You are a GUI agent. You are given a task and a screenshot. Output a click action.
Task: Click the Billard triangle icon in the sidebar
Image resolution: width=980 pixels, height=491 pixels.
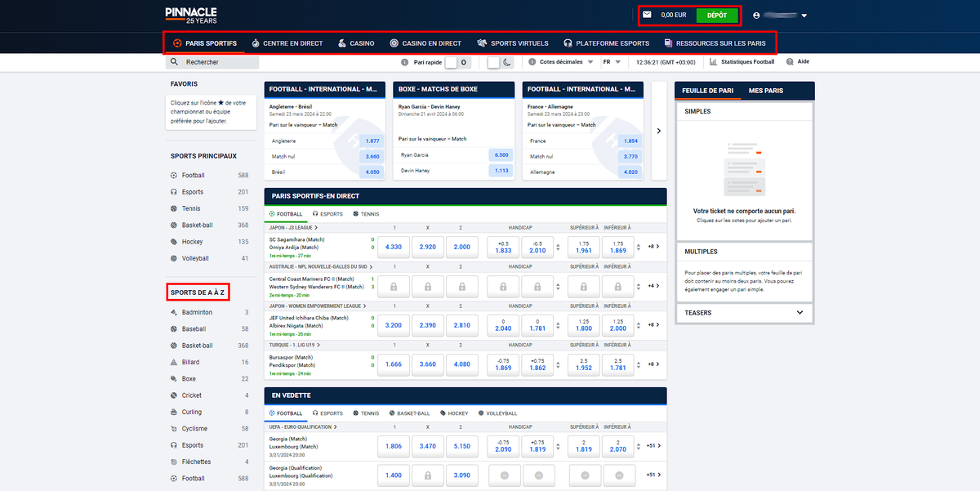pos(174,362)
